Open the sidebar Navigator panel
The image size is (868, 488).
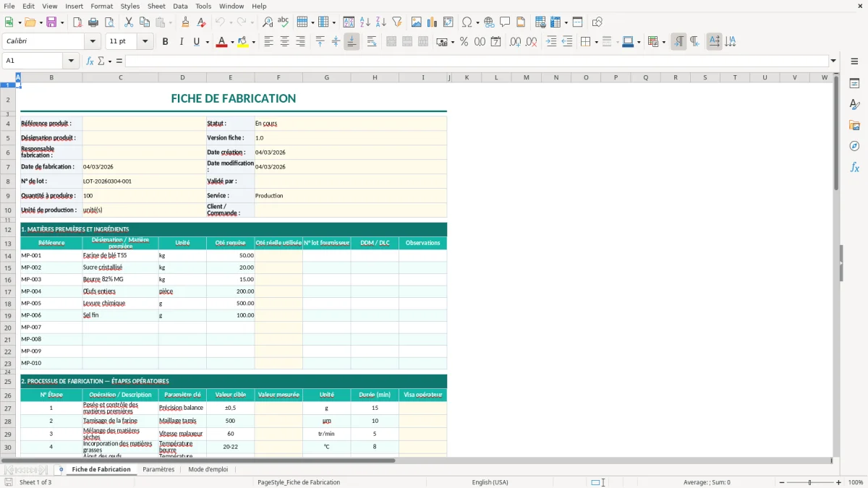point(854,146)
